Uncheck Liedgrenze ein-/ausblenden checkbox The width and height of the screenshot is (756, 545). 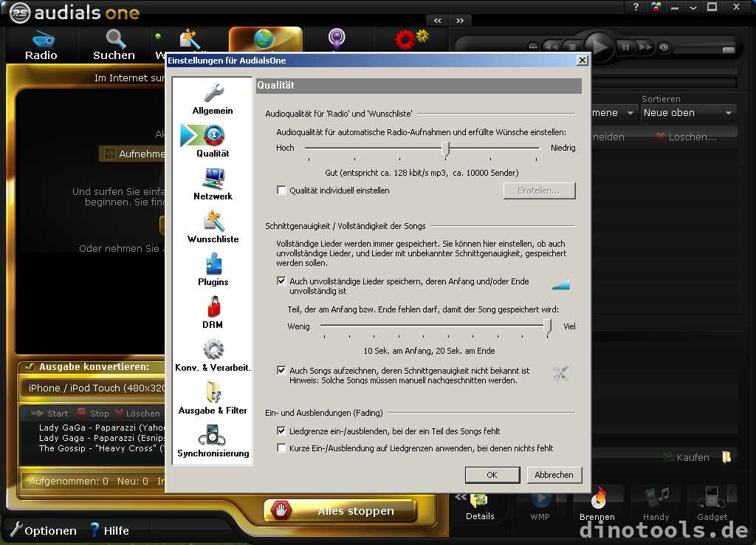[x=281, y=431]
